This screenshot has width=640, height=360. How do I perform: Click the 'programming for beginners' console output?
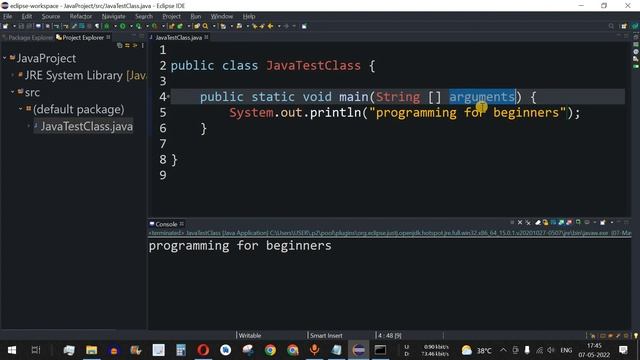(x=240, y=246)
